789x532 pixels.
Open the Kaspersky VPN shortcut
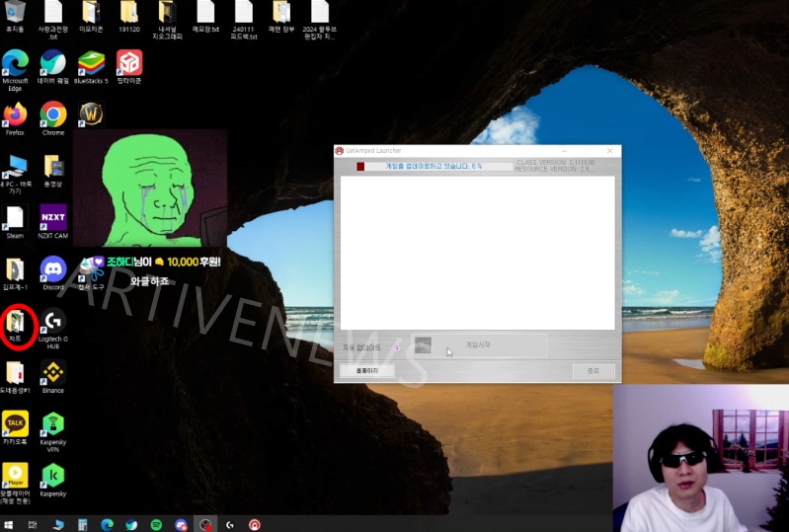point(53,424)
